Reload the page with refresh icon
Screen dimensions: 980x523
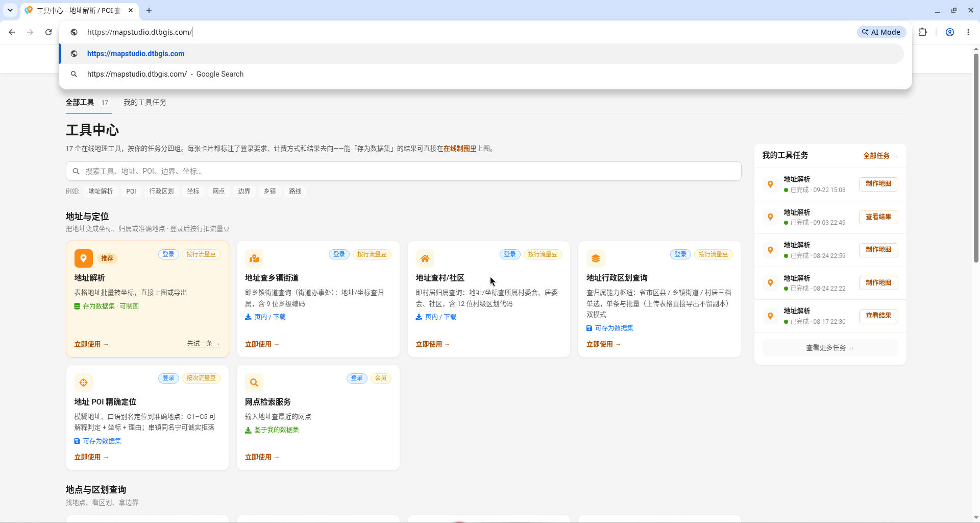coord(48,32)
